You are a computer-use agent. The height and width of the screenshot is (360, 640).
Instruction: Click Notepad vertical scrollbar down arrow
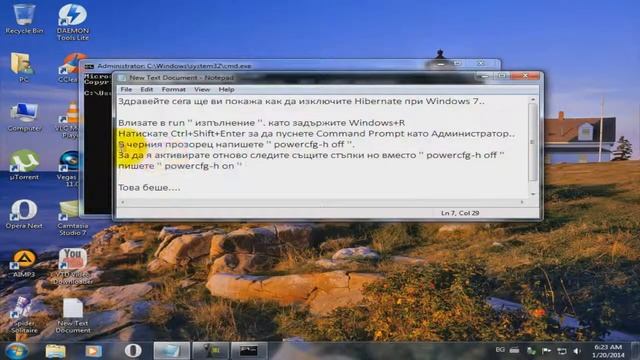point(533,194)
